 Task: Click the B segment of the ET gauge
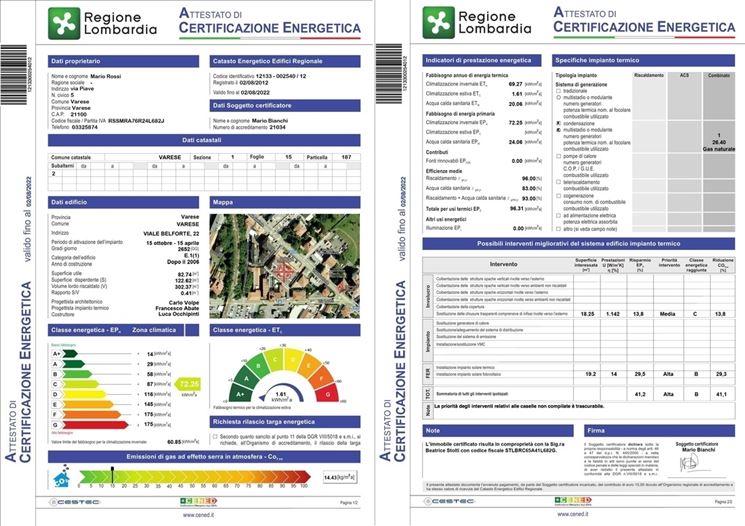point(259,365)
